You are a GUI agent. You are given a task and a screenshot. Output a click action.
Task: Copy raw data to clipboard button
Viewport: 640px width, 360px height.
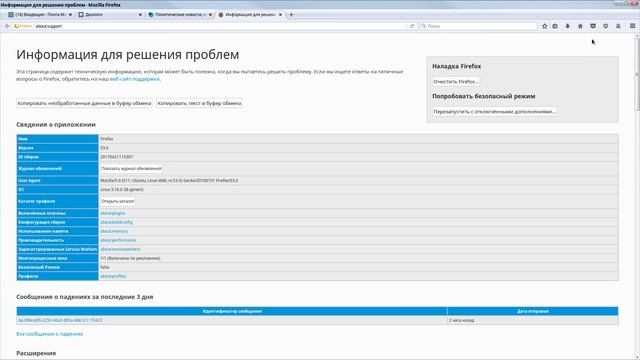click(84, 103)
